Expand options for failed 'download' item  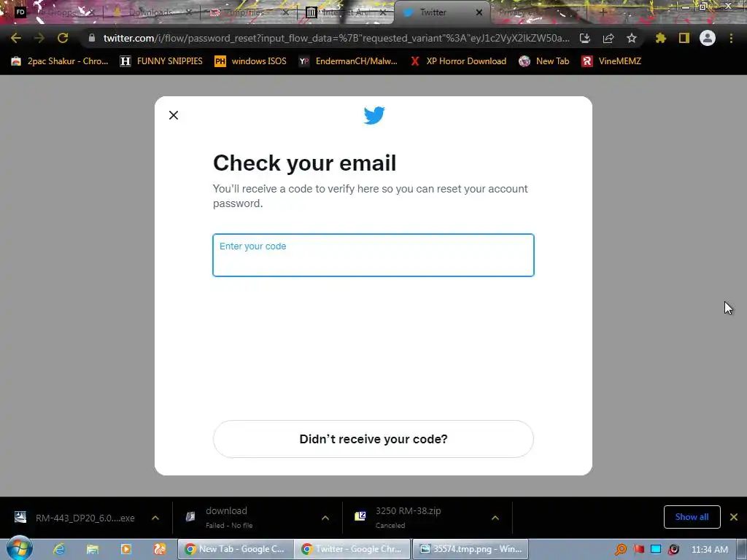325,518
